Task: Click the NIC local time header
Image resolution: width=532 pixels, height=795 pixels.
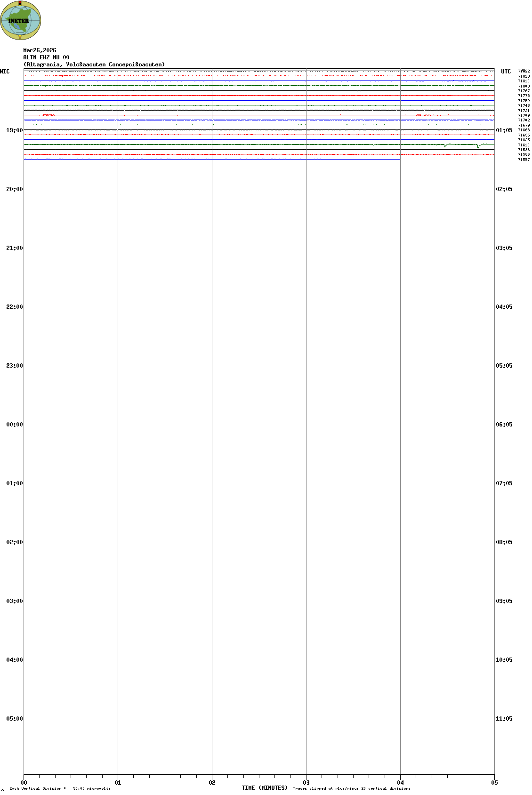Action: [5, 72]
